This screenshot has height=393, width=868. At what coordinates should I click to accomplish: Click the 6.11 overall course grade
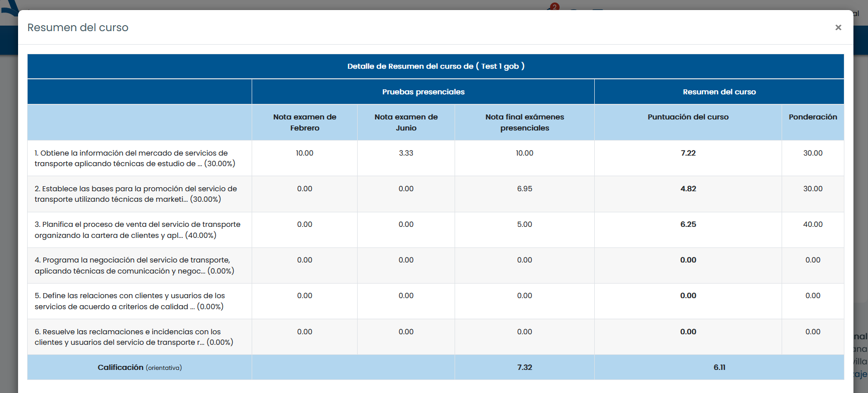pyautogui.click(x=719, y=367)
